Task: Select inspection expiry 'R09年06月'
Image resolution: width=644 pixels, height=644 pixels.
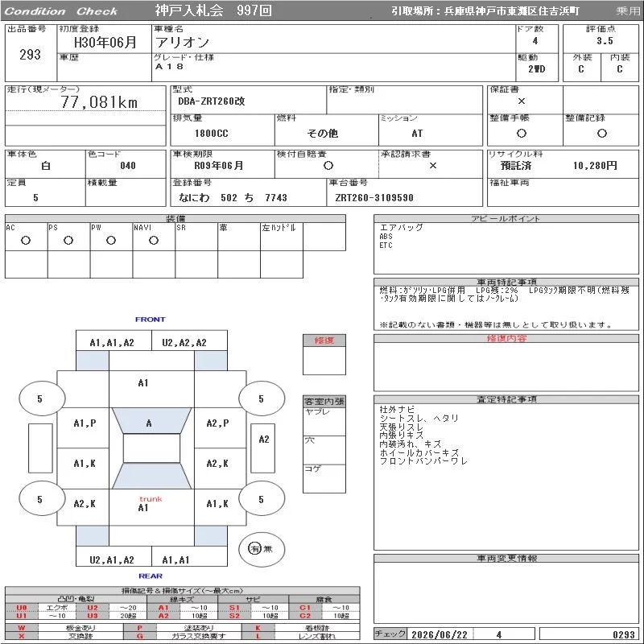Action: 218,166
